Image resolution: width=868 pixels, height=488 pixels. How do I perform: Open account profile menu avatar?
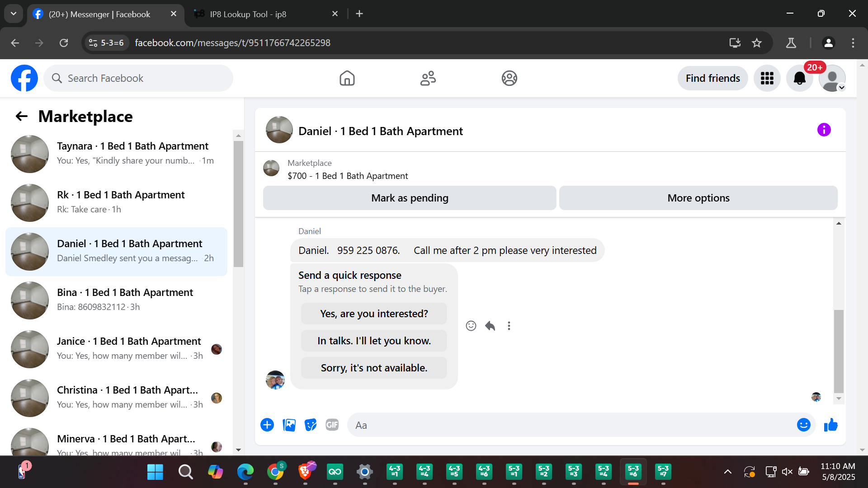pos(832,78)
